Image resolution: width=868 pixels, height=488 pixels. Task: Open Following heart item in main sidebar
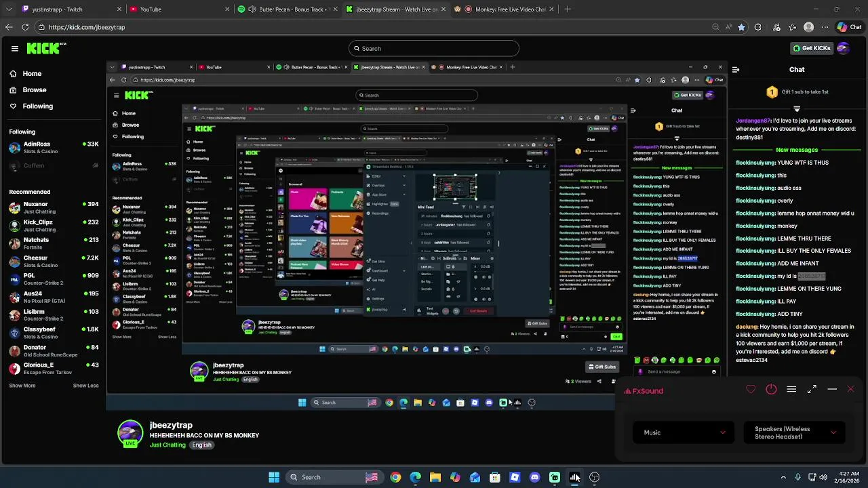tap(31, 106)
